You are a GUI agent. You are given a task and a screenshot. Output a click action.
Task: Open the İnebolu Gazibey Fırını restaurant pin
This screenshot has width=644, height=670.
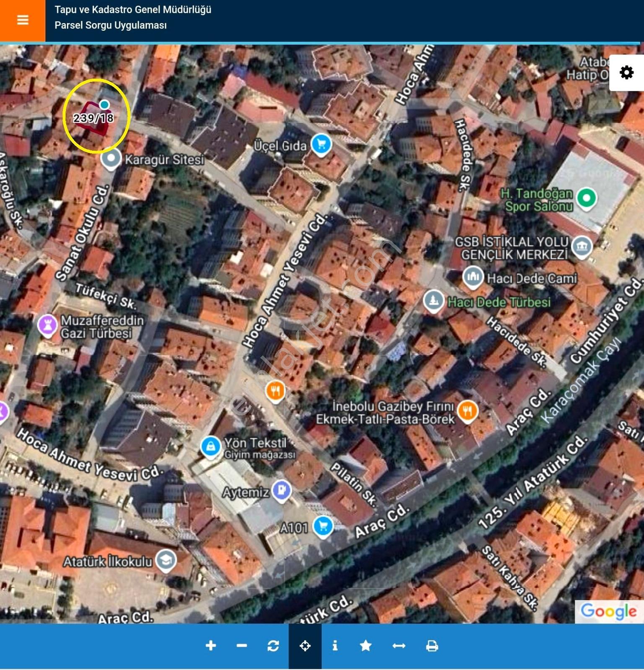pyautogui.click(x=468, y=411)
